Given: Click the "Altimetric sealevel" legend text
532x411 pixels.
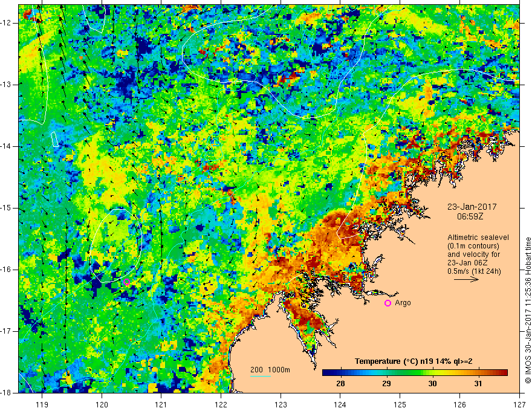Looking at the screenshot, I should coord(478,238).
